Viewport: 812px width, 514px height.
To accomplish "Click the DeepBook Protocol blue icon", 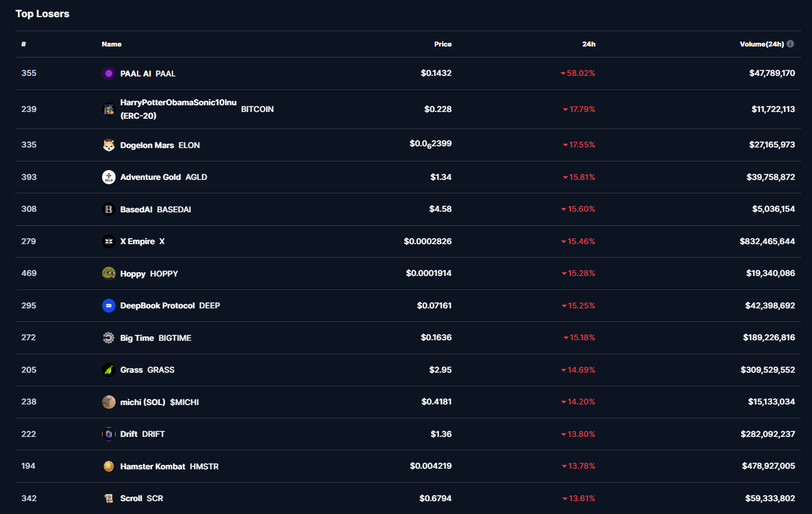I will 109,306.
